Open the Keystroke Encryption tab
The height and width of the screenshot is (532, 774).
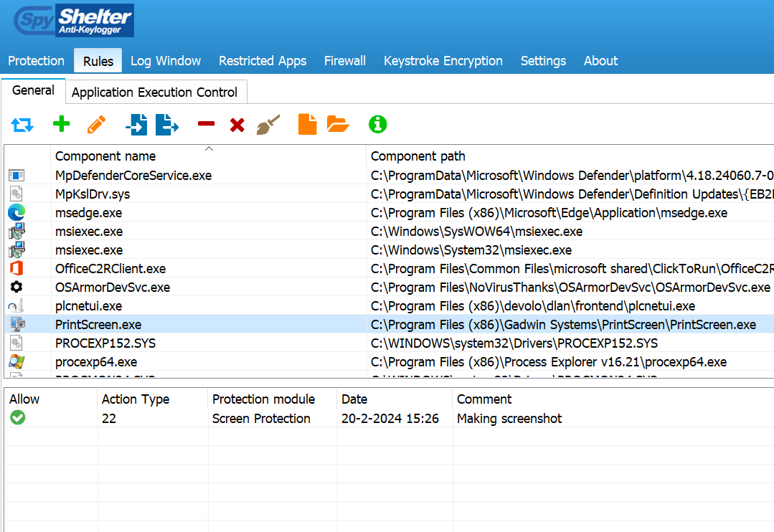(x=443, y=61)
